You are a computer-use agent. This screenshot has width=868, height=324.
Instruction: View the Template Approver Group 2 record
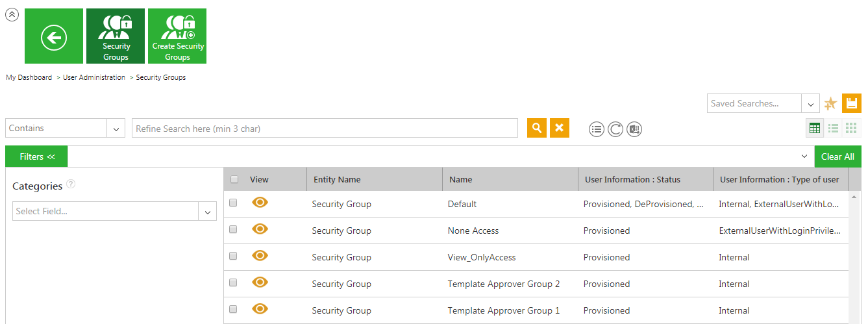coord(260,282)
